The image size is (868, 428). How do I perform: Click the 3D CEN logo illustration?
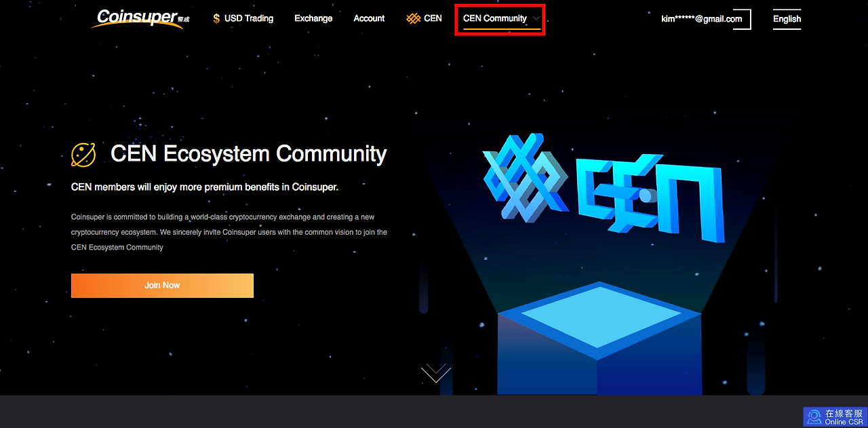603,188
